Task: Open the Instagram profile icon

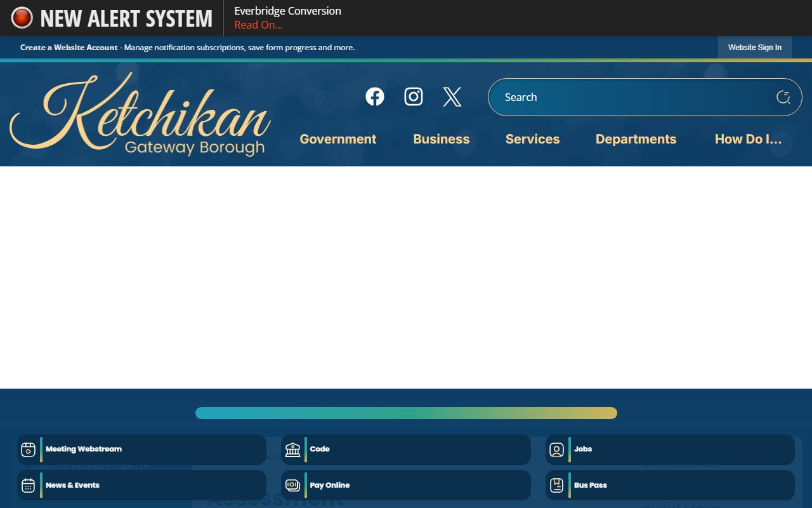Action: coord(414,97)
